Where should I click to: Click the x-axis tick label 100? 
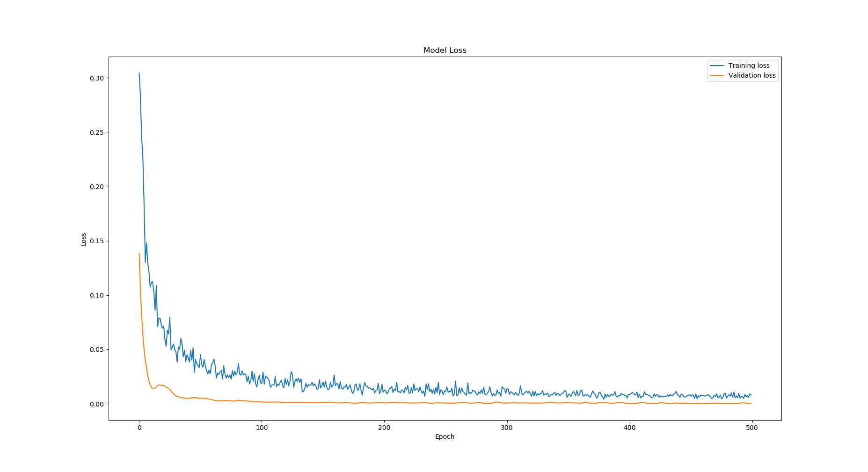(262, 428)
